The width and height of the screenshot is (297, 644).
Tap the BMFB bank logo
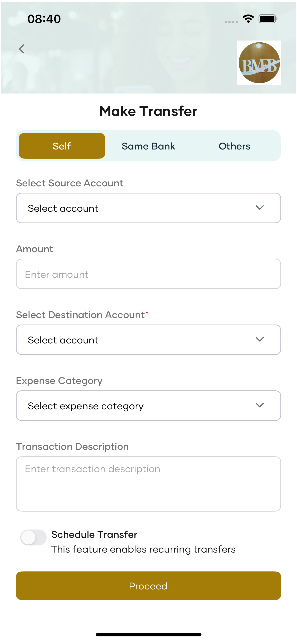259,62
